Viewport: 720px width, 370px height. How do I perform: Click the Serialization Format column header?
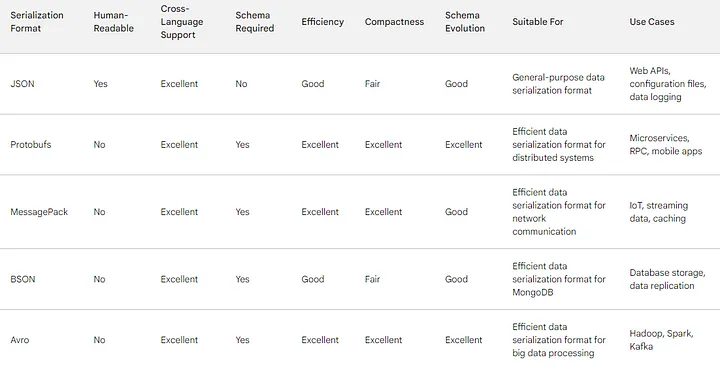pos(37,22)
